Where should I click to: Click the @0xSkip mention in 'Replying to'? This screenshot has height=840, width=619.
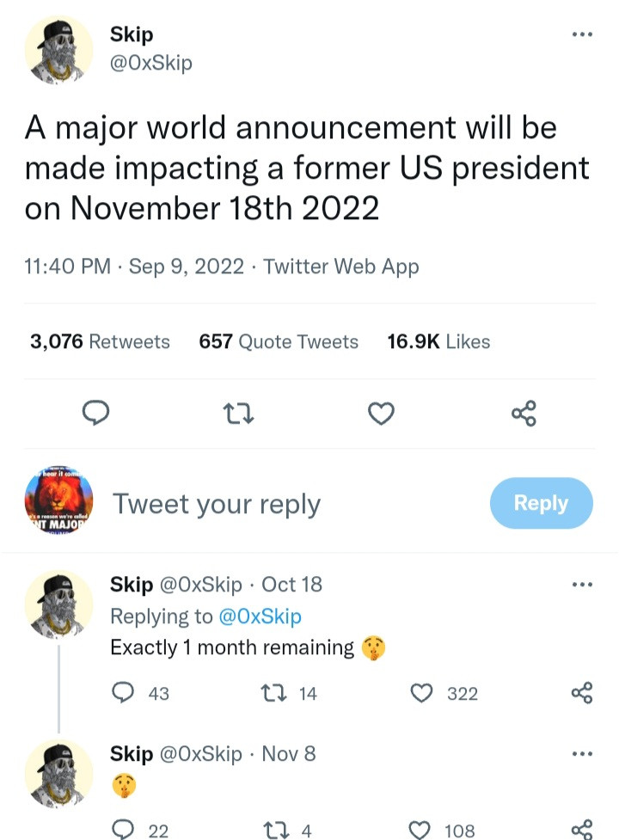click(x=260, y=616)
